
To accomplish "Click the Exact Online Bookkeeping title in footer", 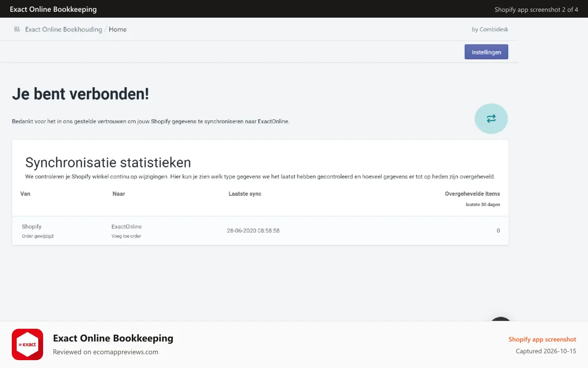I will pyautogui.click(x=113, y=338).
